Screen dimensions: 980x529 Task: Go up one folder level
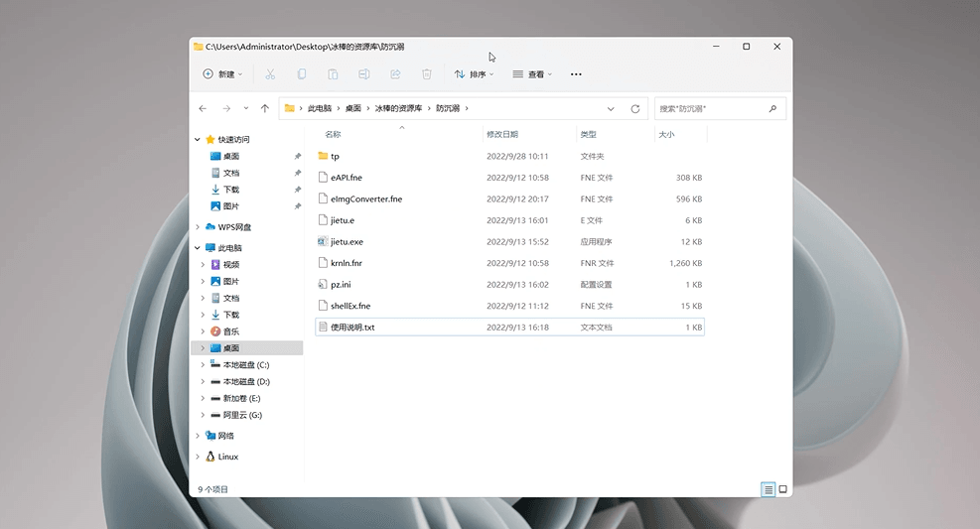[264, 108]
